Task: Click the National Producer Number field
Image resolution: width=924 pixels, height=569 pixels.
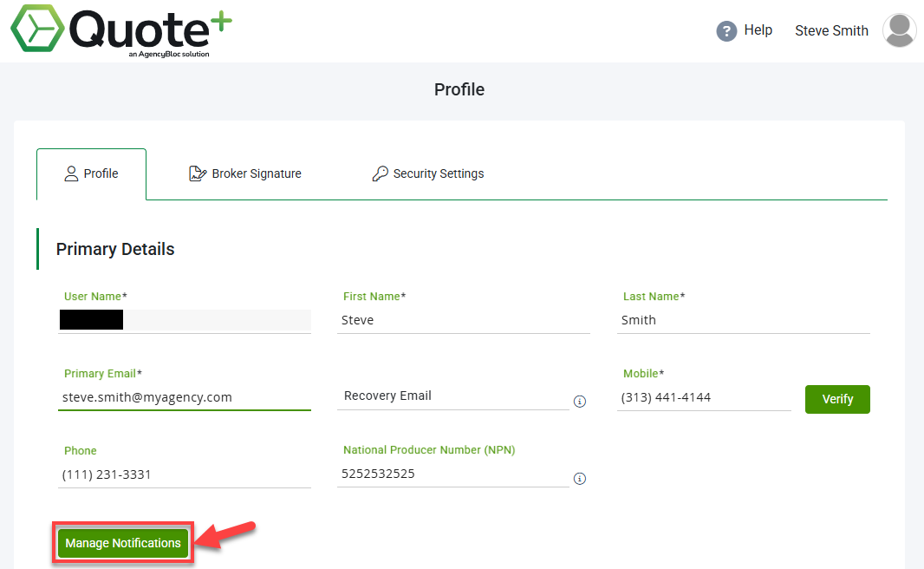Action: tap(452, 474)
